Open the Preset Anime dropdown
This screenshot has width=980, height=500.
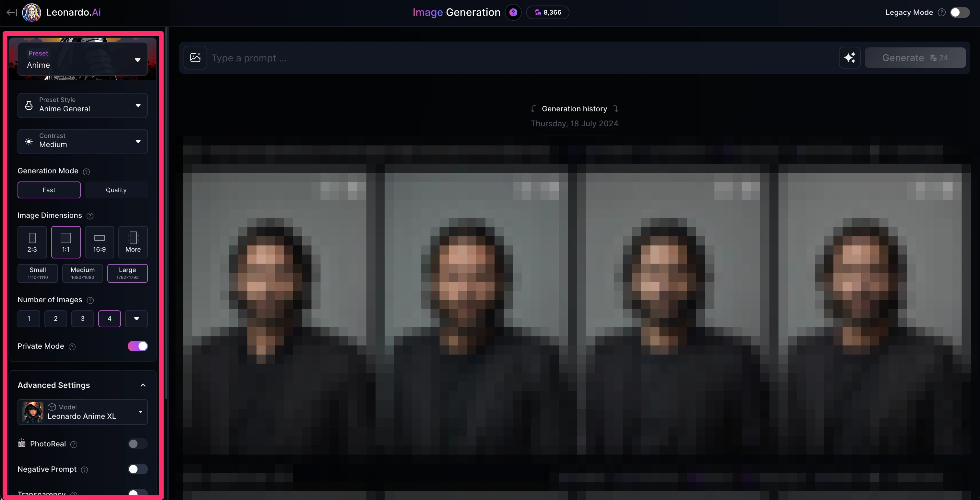click(x=83, y=59)
